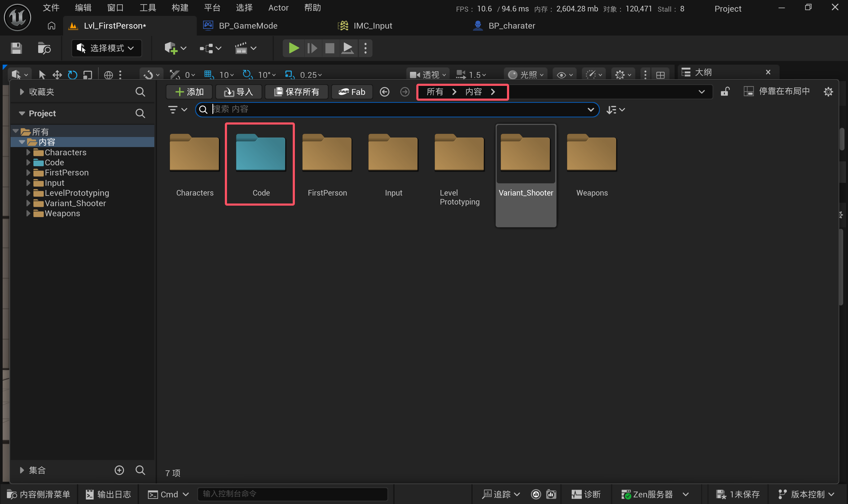Click the browse content icon next to save
This screenshot has width=848, height=504.
coord(44,48)
